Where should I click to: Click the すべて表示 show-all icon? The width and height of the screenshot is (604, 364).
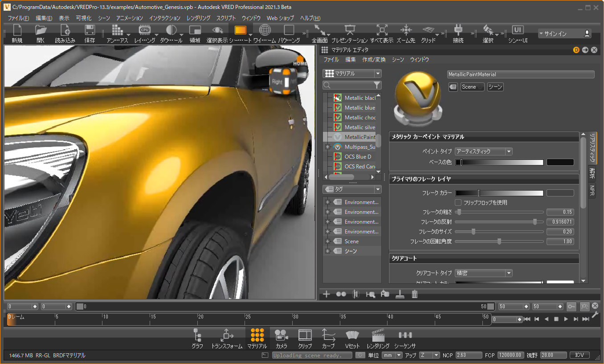point(382,30)
